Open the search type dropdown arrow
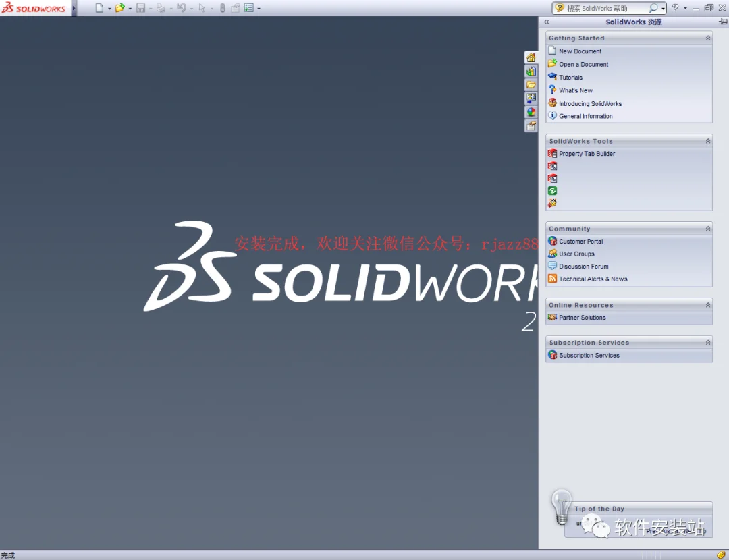This screenshot has height=560, width=729. click(663, 8)
